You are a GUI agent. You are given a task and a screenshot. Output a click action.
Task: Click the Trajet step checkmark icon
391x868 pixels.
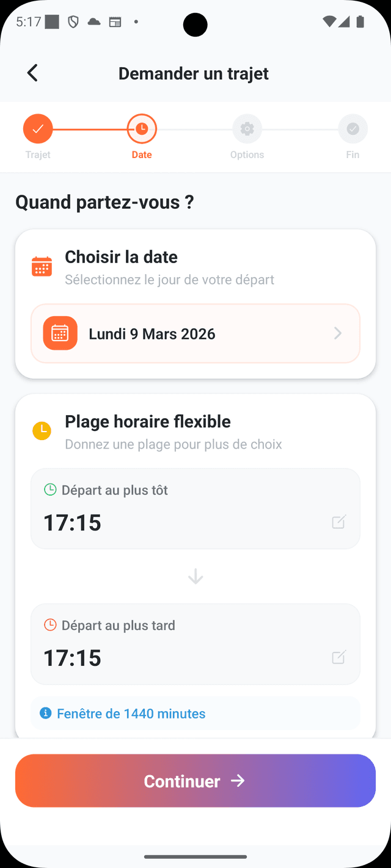38,128
